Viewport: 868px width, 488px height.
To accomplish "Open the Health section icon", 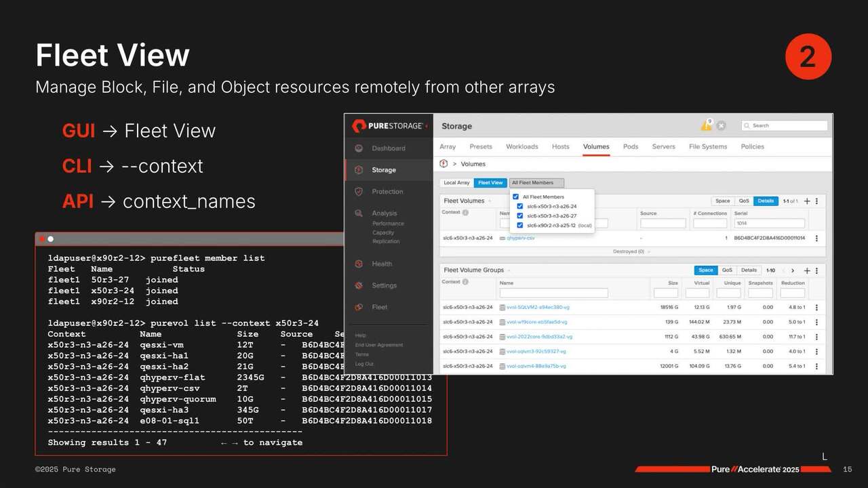I will coord(359,264).
